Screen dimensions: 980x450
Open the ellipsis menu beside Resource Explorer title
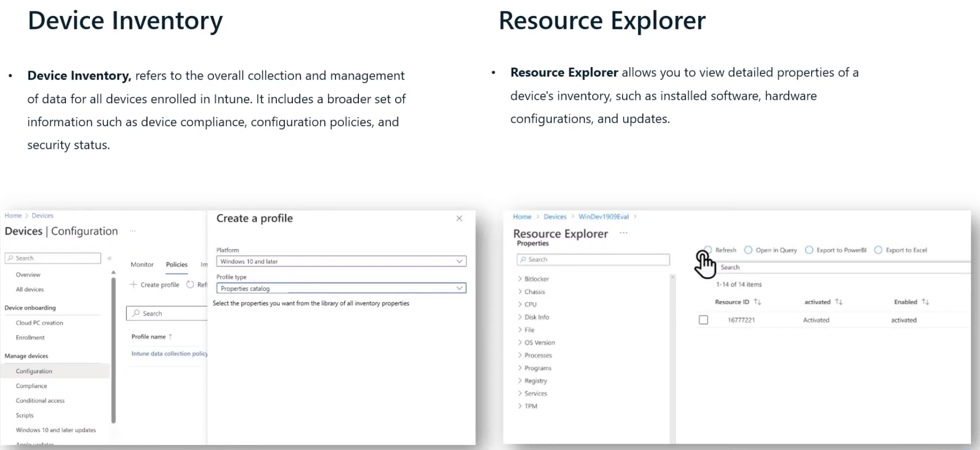pyautogui.click(x=624, y=233)
